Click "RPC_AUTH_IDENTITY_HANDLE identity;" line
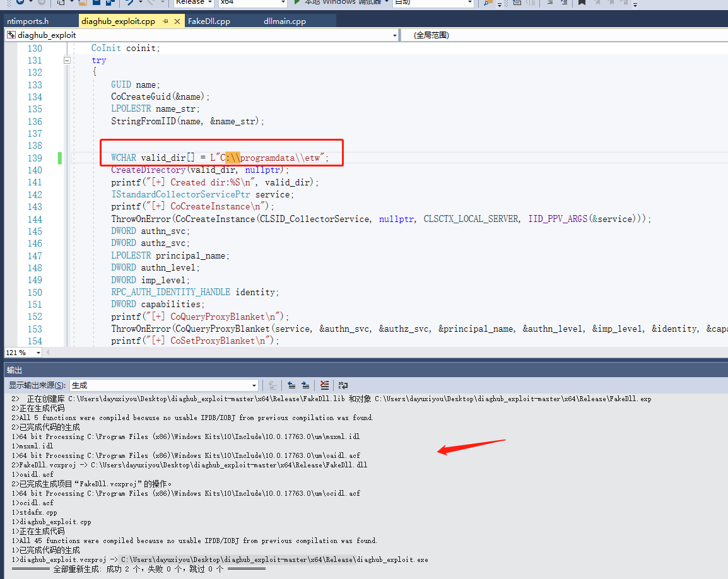The height and width of the screenshot is (579, 728). [x=195, y=292]
